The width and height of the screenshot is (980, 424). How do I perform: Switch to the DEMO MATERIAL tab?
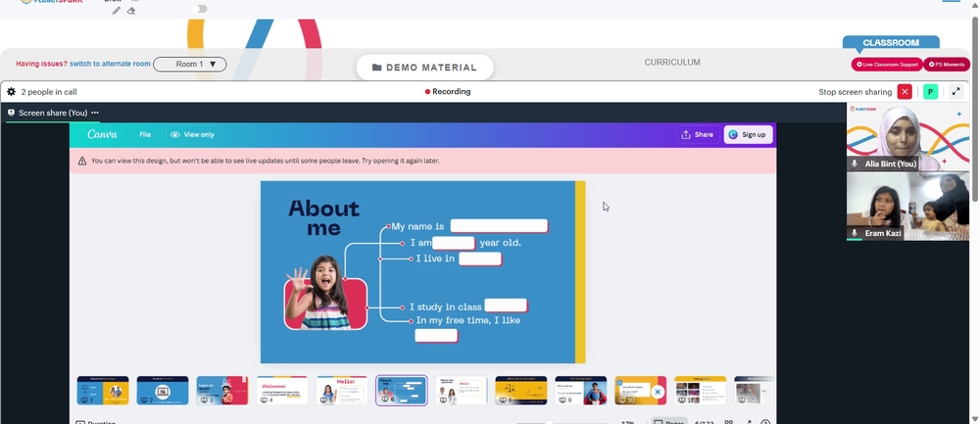point(424,68)
